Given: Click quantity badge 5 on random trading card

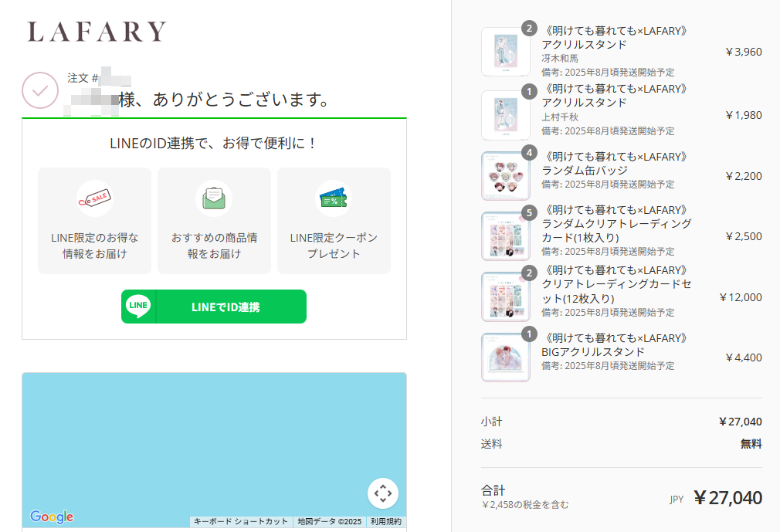Looking at the screenshot, I should pos(529,213).
